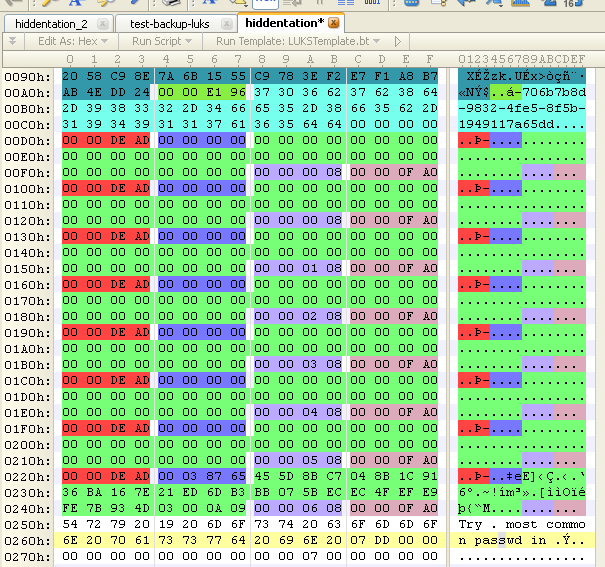
Task: Click byte 7A in row 0090h
Action: (167, 76)
